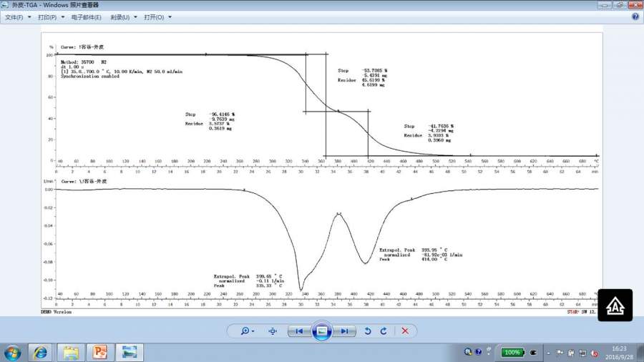The height and width of the screenshot is (362, 644).
Task: Click the 100% battery indicator
Action: 512,352
